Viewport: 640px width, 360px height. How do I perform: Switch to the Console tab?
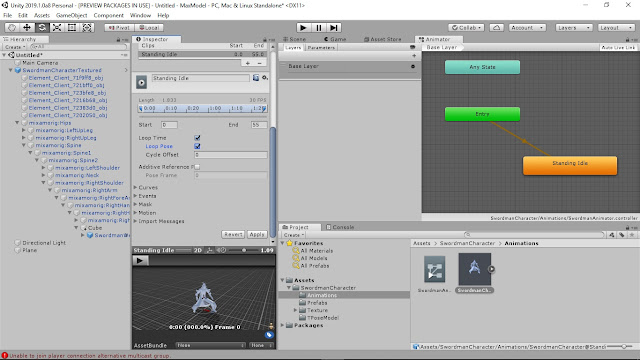[x=340, y=227]
